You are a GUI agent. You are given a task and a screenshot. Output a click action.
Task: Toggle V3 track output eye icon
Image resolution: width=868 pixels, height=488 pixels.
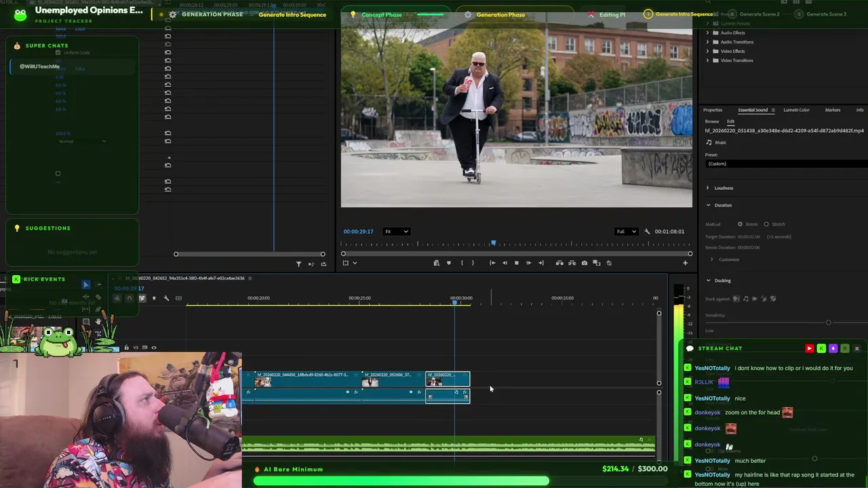click(x=154, y=348)
